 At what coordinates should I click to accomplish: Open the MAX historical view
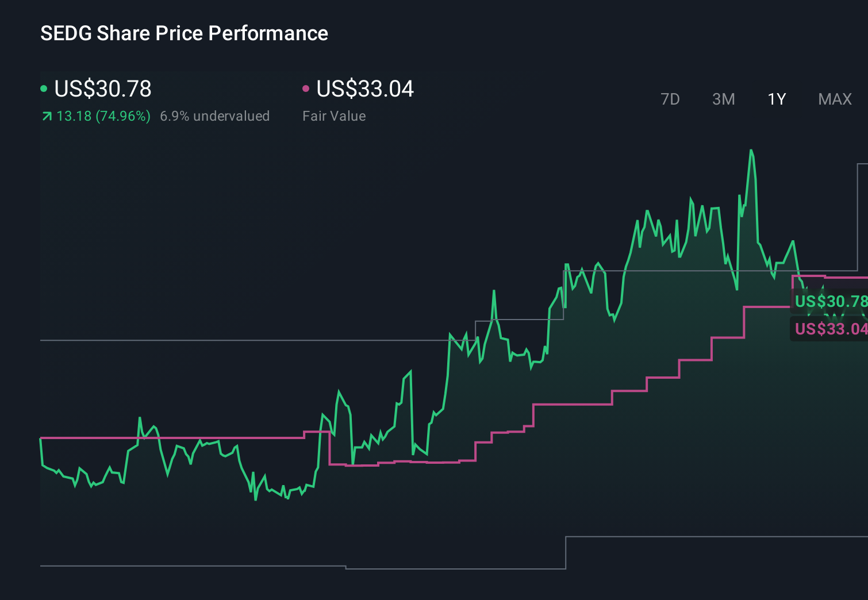[x=835, y=99]
